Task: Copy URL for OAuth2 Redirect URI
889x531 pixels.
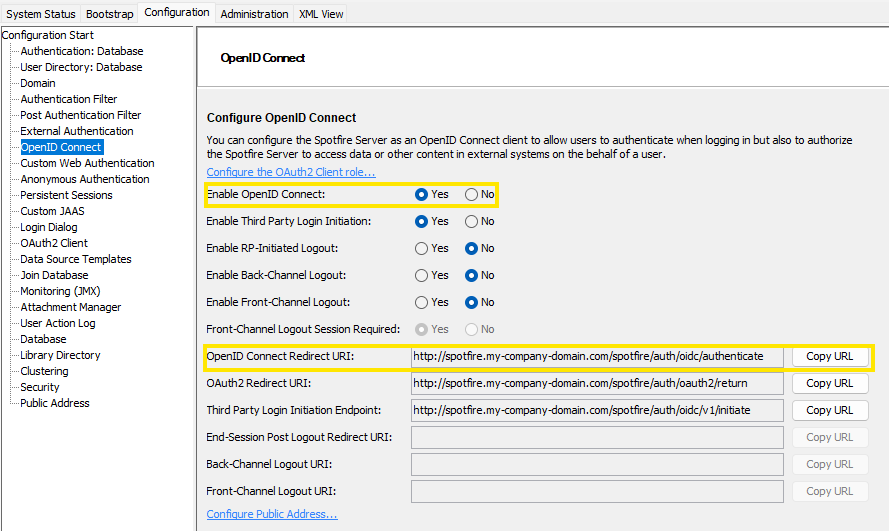Action: [x=829, y=383]
